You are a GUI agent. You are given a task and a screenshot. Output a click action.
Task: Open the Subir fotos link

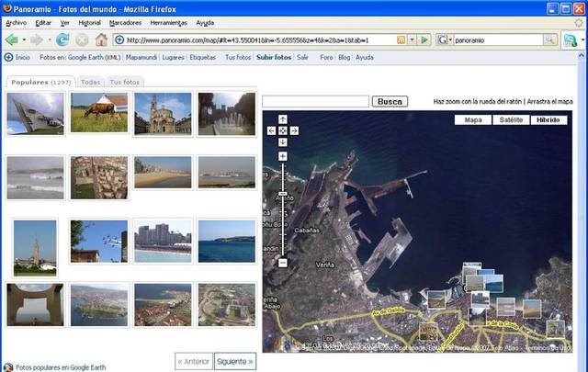[274, 57]
